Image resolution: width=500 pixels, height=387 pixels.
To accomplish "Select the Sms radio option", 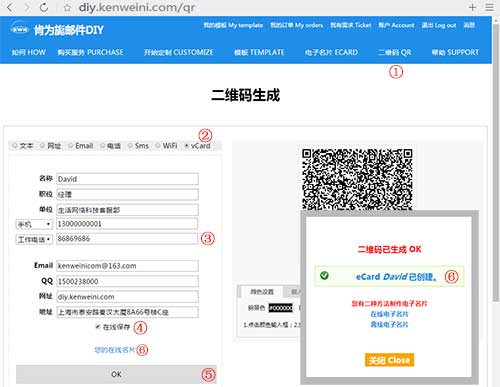I will 130,146.
